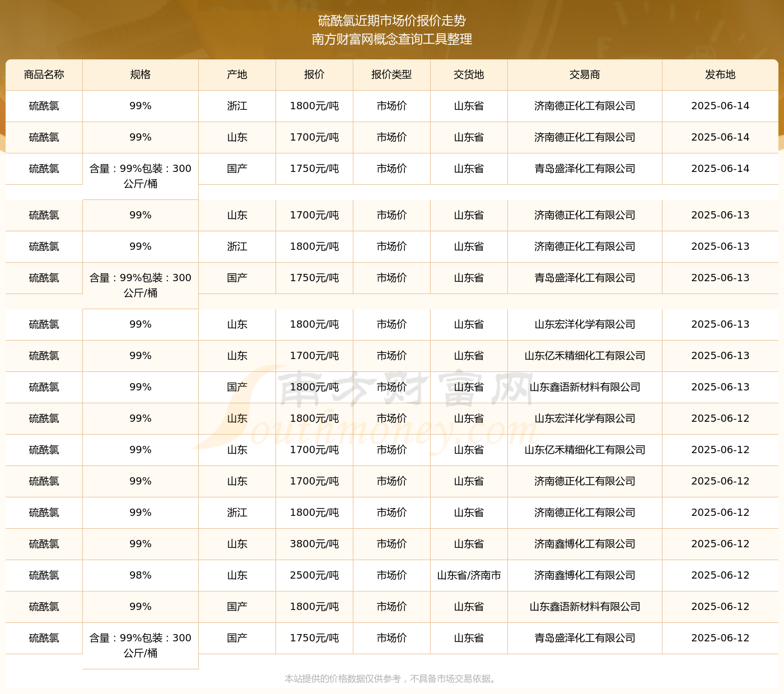Viewport: 784px width, 694px height.
Task: Click 济南鑫博化工有限公司 in the 3800元/吨 row
Action: (x=585, y=544)
